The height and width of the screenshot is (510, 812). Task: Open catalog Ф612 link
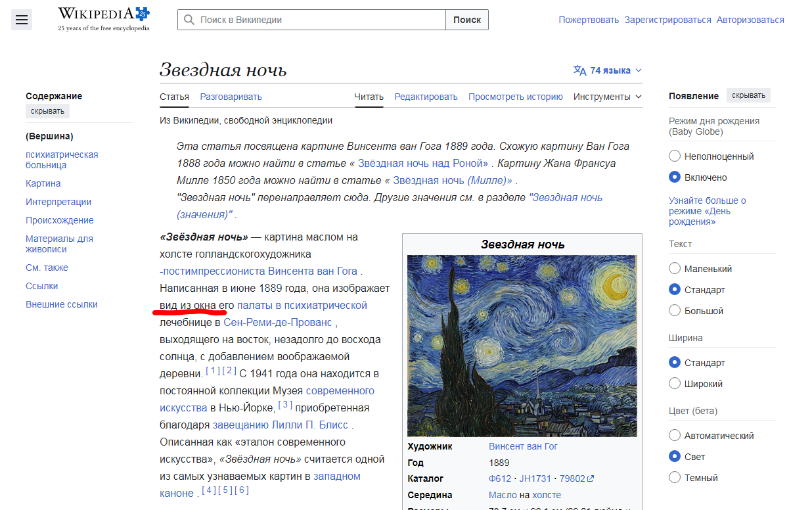pyautogui.click(x=500, y=478)
